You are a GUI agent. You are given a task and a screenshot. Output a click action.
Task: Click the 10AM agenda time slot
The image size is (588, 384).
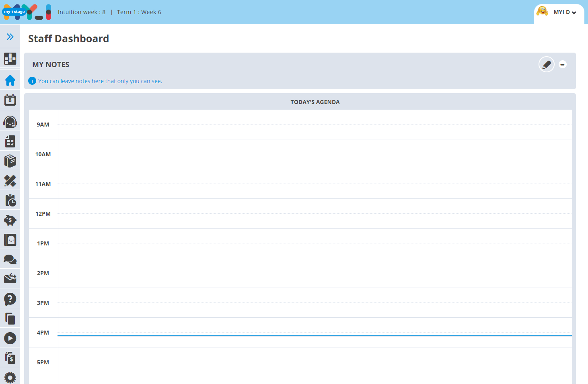tap(315, 154)
